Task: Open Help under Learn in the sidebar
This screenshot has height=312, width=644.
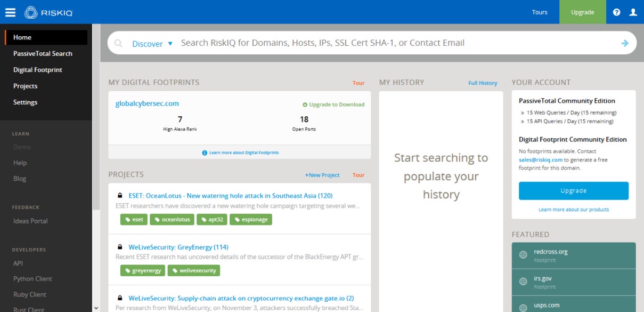Action: pos(20,163)
